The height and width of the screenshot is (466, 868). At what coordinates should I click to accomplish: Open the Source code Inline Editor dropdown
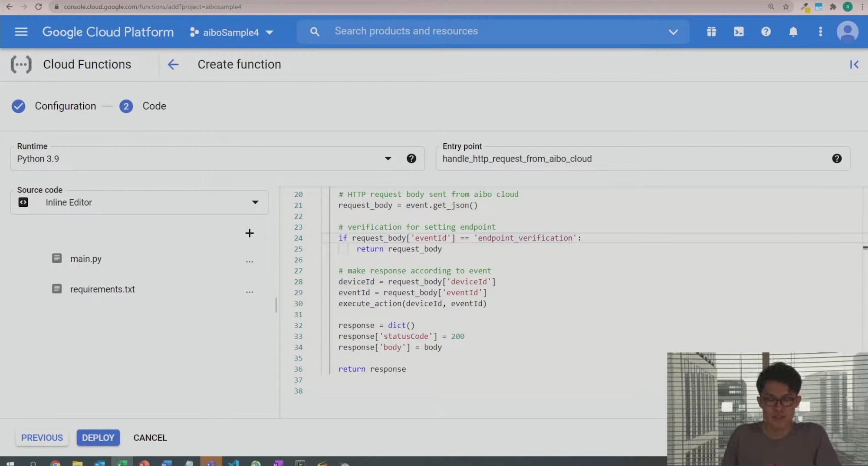[x=139, y=202]
